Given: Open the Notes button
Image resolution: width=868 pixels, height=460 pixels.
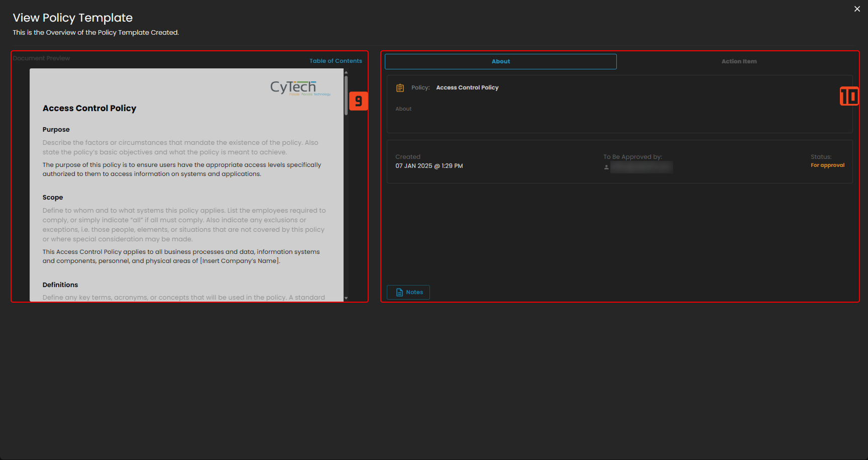Looking at the screenshot, I should (408, 292).
